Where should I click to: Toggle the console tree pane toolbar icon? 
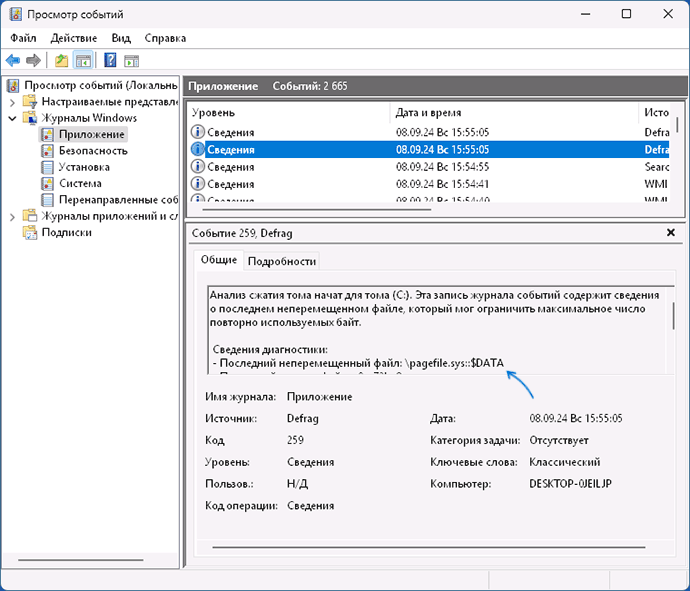pyautogui.click(x=83, y=60)
